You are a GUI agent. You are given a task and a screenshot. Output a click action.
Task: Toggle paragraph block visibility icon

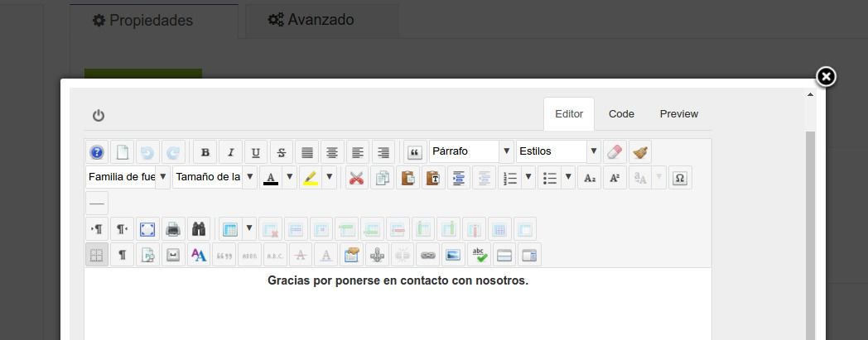pyautogui.click(x=123, y=254)
